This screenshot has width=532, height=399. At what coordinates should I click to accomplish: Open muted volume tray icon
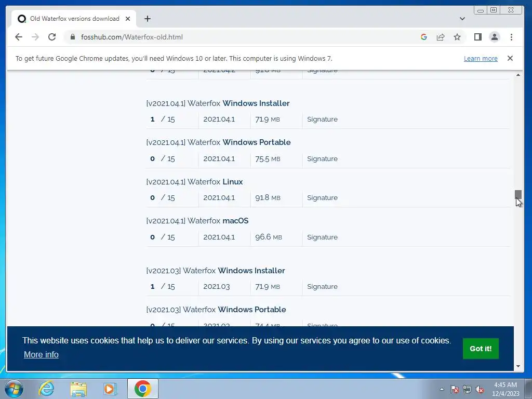point(480,389)
